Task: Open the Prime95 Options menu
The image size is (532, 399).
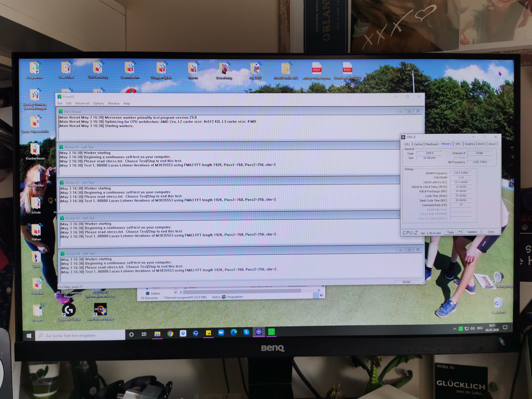Action: coord(99,103)
